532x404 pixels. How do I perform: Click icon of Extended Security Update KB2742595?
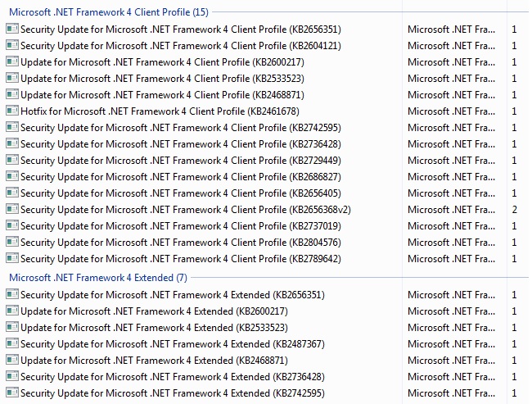[x=12, y=393]
